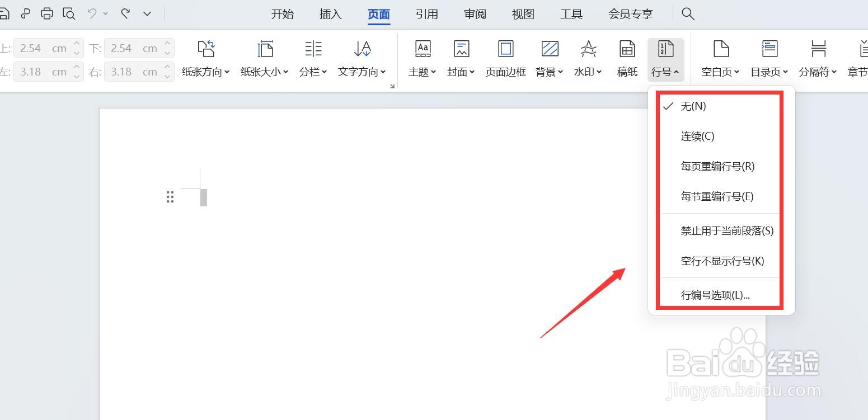Click the 2.54 cm top margin input field
The width and height of the screenshot is (868, 420).
coord(35,48)
